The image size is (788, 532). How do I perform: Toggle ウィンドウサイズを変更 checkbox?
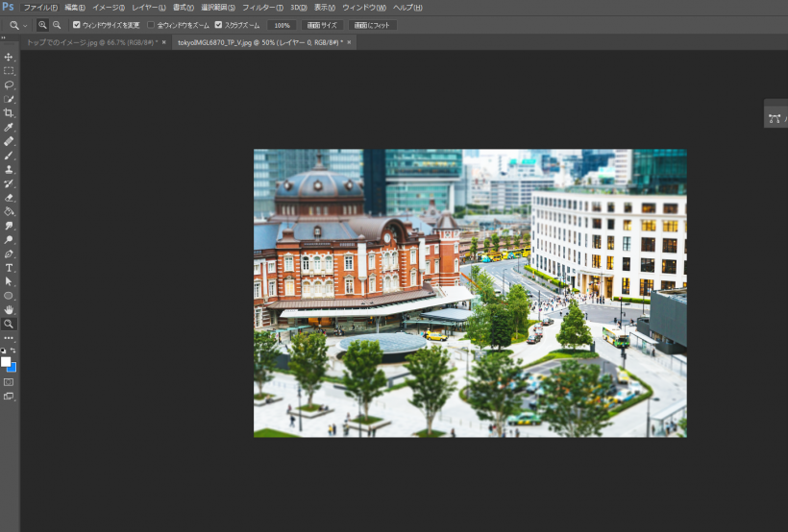77,25
